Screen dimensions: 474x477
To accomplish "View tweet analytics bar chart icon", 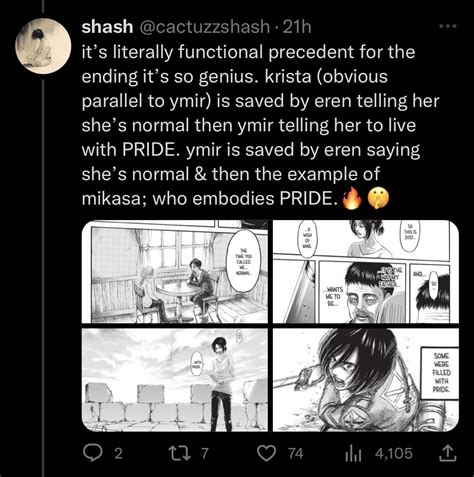I will point(353,454).
